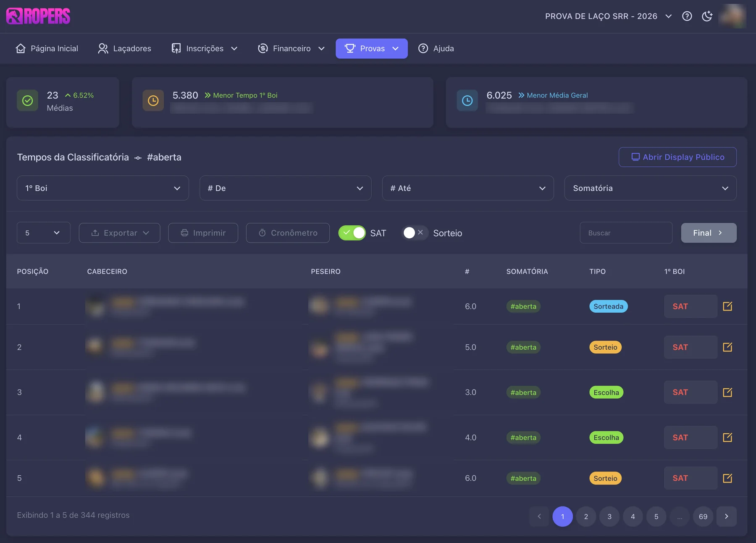
Task: Edit the 1º Boi time for position 4
Action: (727, 437)
